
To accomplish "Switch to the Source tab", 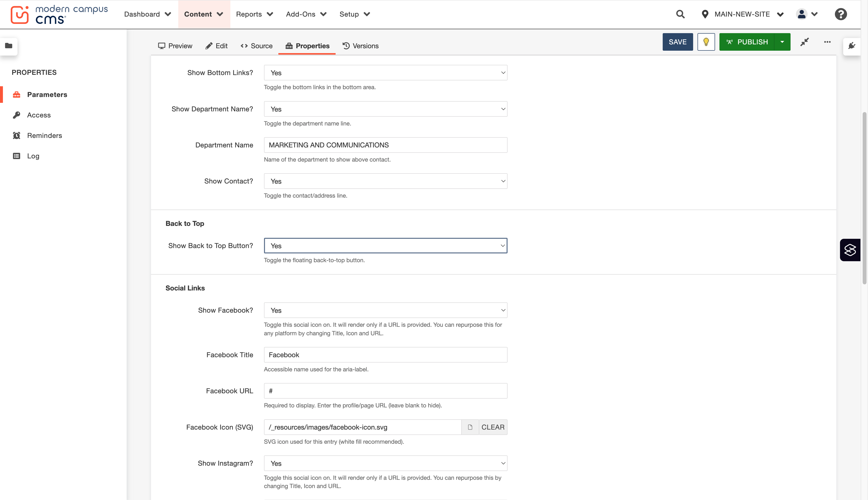I will point(256,46).
